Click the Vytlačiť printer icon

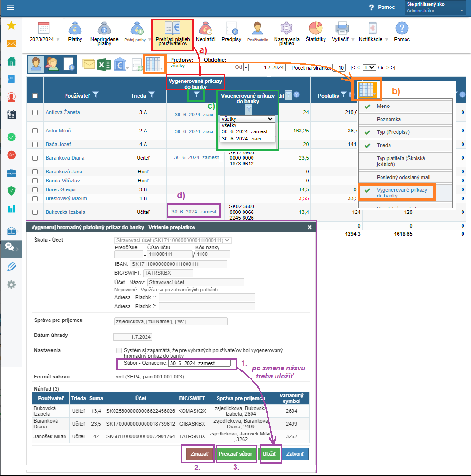(341, 29)
